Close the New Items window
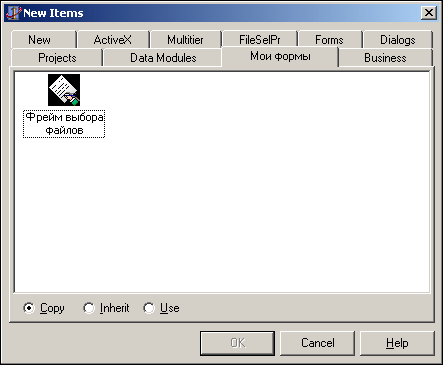443x365 pixels. click(x=429, y=13)
